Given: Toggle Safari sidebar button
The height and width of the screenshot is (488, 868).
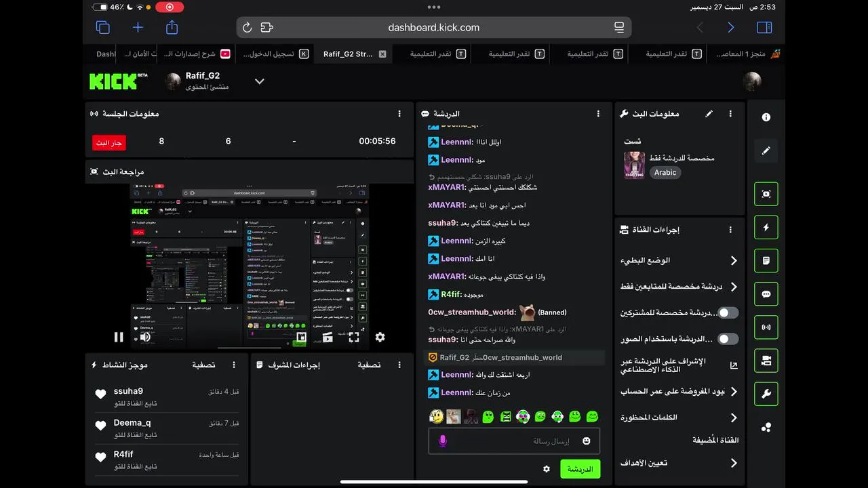Looking at the screenshot, I should point(764,27).
